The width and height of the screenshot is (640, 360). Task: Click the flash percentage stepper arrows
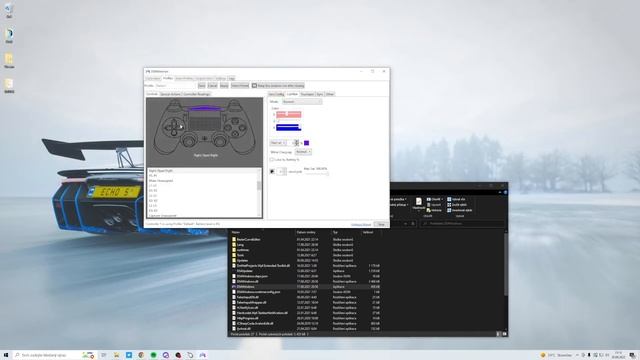pyautogui.click(x=297, y=143)
